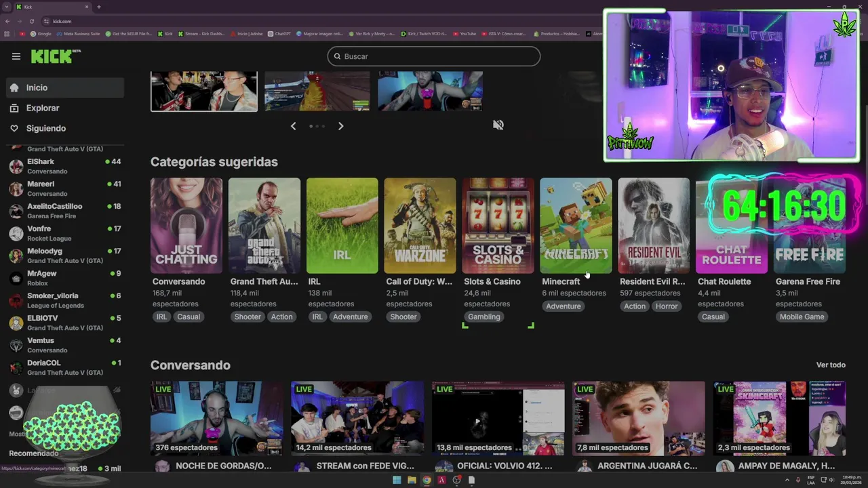Open the Minecraft category cover
The width and height of the screenshot is (868, 488).
[x=576, y=226]
